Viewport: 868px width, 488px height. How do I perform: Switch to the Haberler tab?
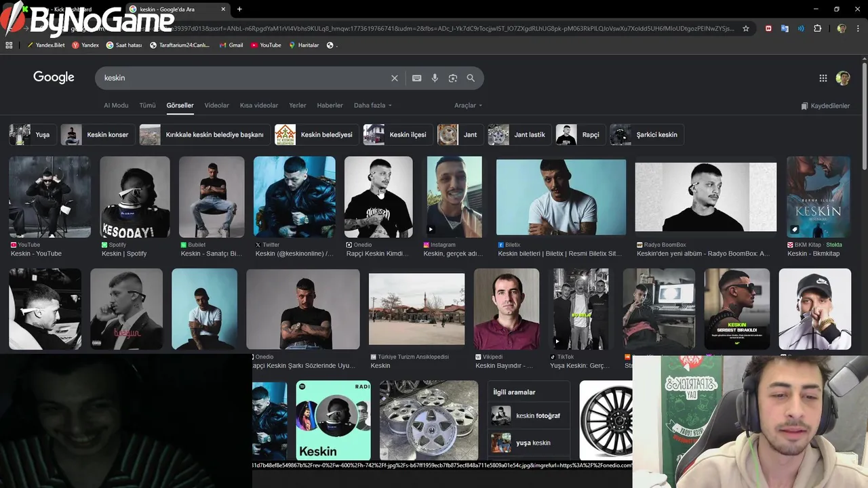(x=330, y=105)
